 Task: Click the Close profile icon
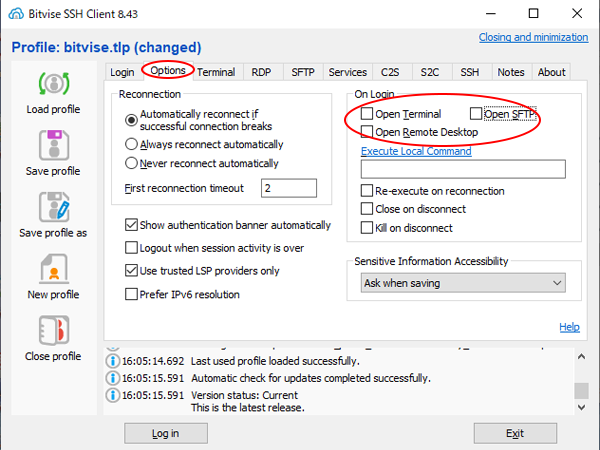54,330
